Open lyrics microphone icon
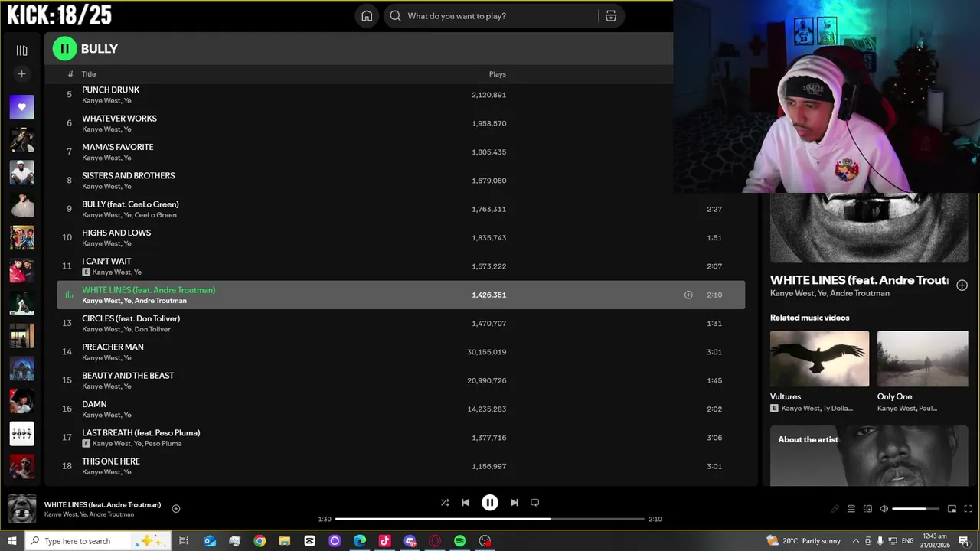 coord(835,509)
